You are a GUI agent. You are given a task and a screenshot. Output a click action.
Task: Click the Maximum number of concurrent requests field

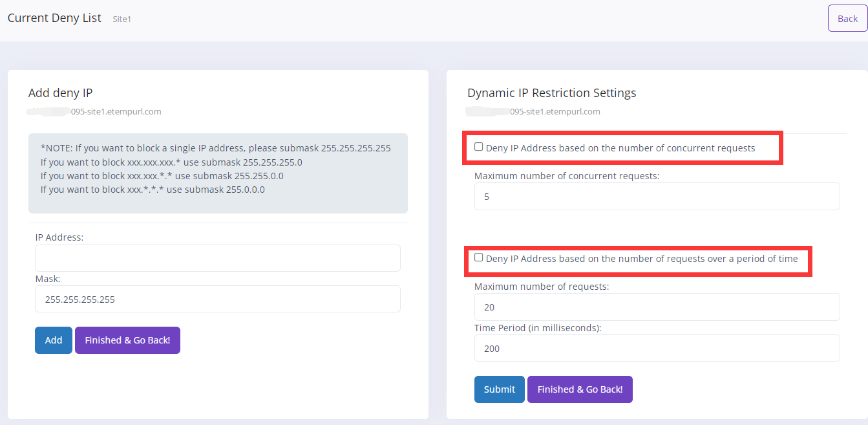pyautogui.click(x=657, y=197)
